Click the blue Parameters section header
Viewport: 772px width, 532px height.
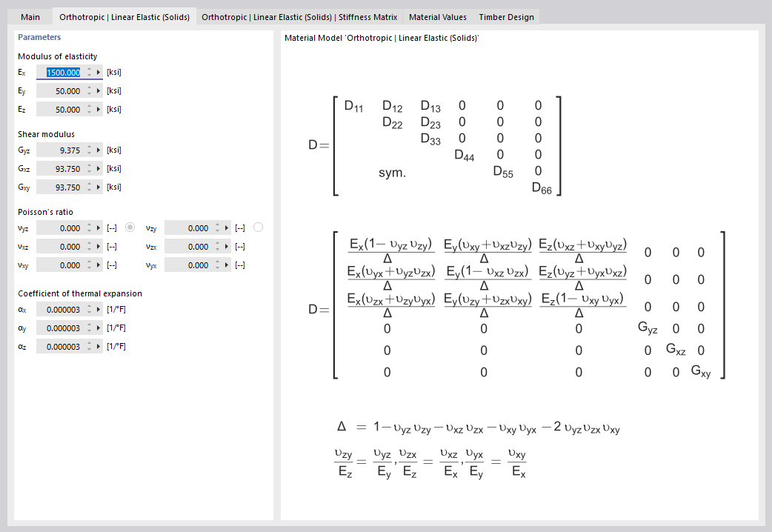tap(39, 37)
